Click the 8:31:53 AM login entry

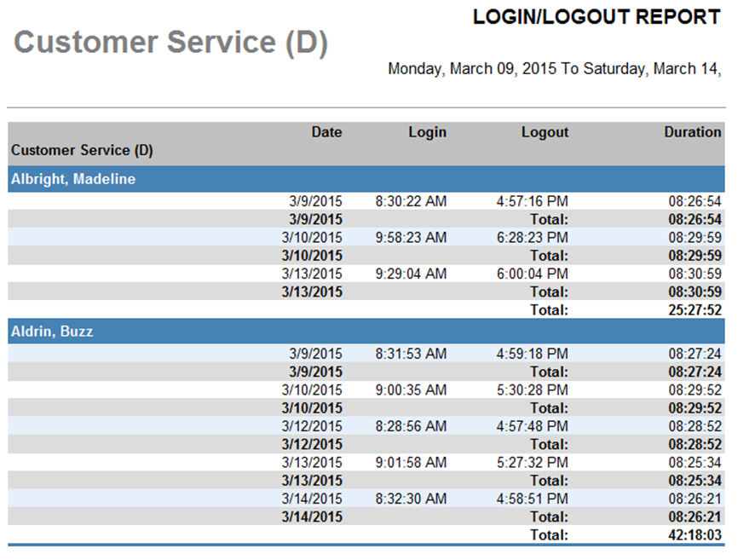(410, 354)
